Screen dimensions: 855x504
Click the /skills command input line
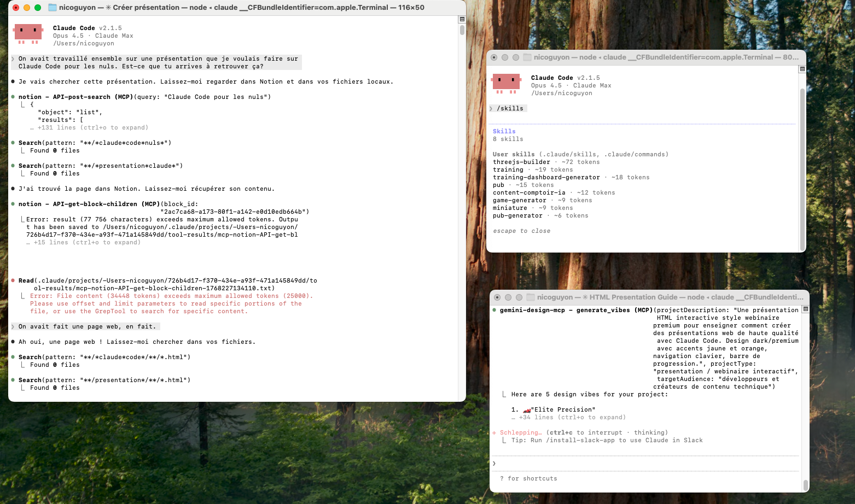click(510, 108)
